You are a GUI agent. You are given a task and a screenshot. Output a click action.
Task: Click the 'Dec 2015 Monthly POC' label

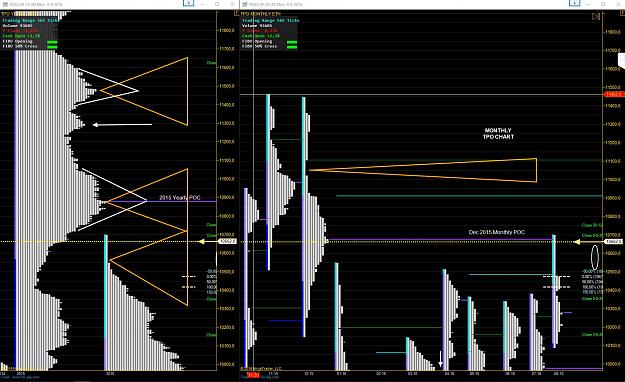coord(497,232)
